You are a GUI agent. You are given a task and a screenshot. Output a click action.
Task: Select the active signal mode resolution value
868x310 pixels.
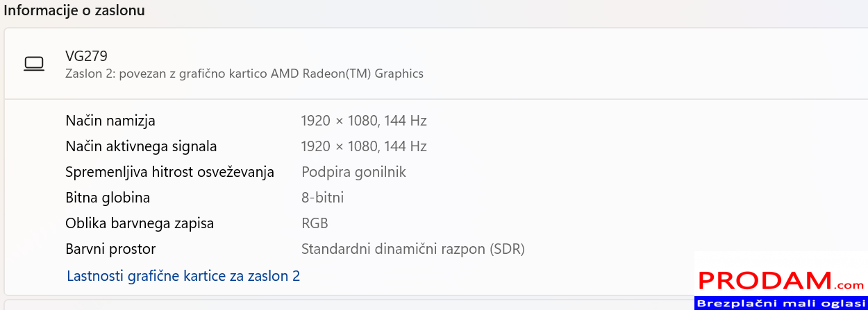(x=363, y=146)
